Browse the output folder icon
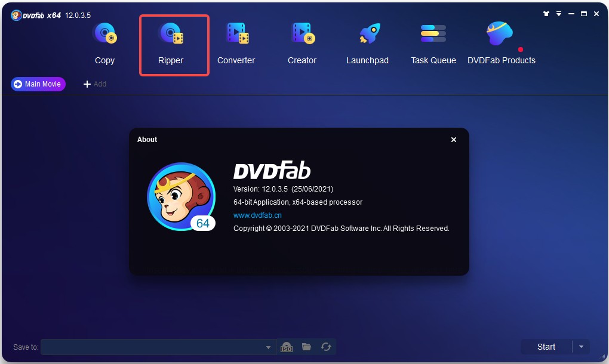Screen dimensions: 609x364 (306, 347)
